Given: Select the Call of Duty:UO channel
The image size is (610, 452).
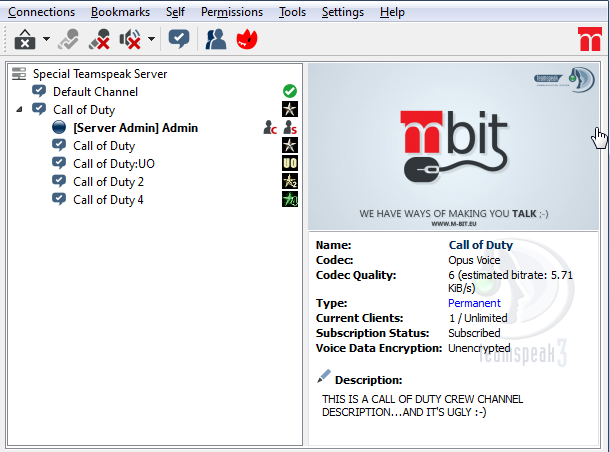Looking at the screenshot, I should point(114,164).
